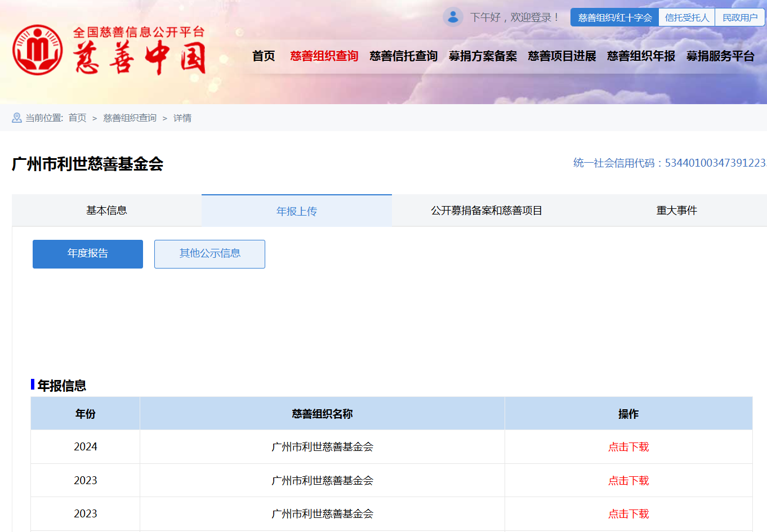Download the first 2023 report via 点击下载
767x532 pixels.
pyautogui.click(x=628, y=480)
